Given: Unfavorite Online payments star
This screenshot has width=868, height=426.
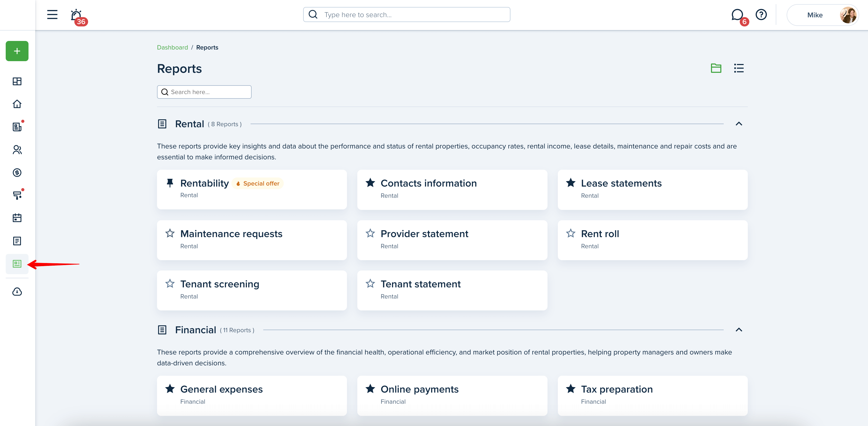Looking at the screenshot, I should pyautogui.click(x=370, y=389).
